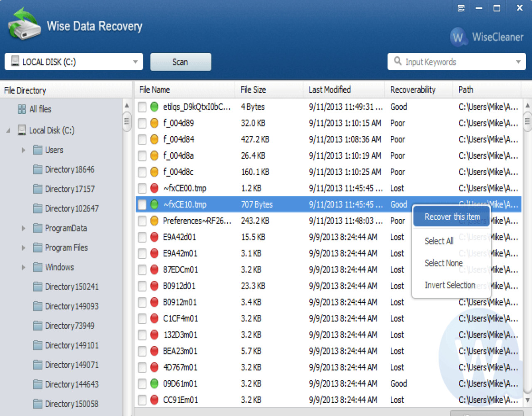Open the Input Keywords dropdown arrow
Screen dimensions: 532x416
518,62
